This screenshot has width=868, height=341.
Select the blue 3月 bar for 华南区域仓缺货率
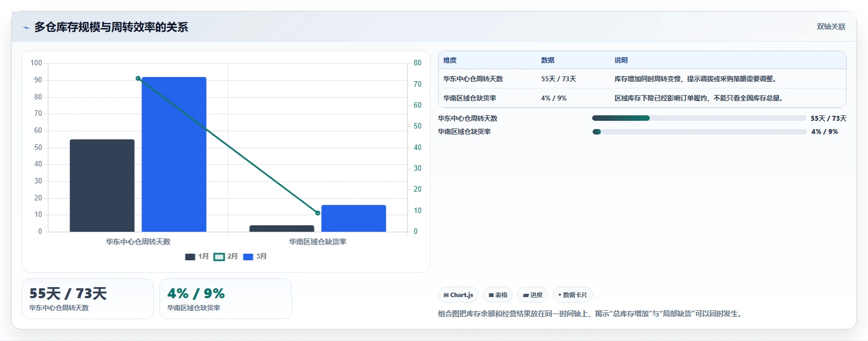coord(353,219)
